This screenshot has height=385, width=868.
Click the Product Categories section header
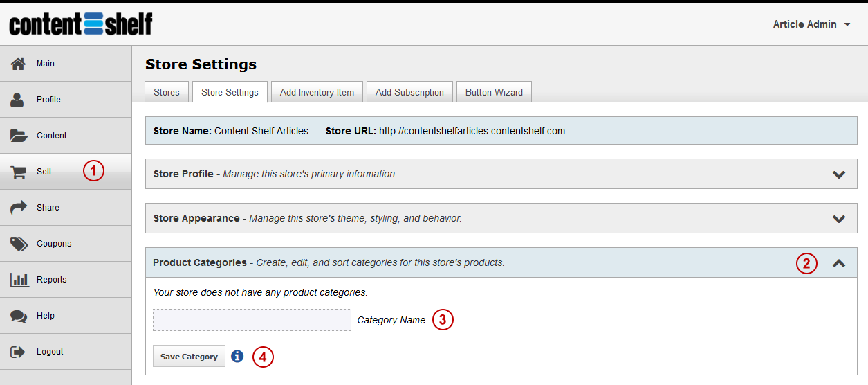pyautogui.click(x=501, y=262)
